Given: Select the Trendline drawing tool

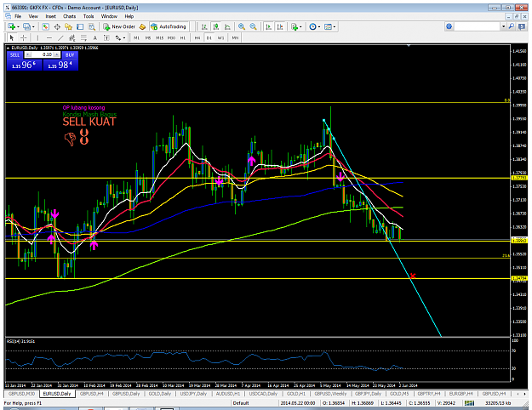Looking at the screenshot, I should point(60,37).
